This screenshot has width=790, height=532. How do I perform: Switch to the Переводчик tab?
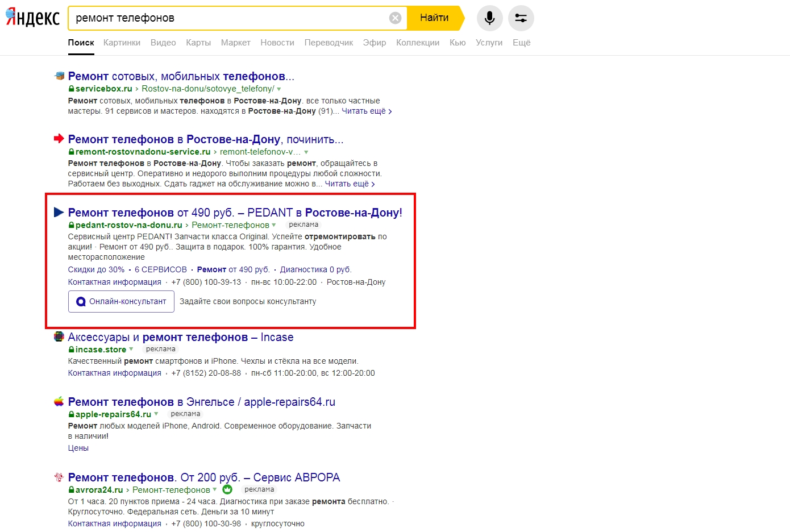coord(329,43)
